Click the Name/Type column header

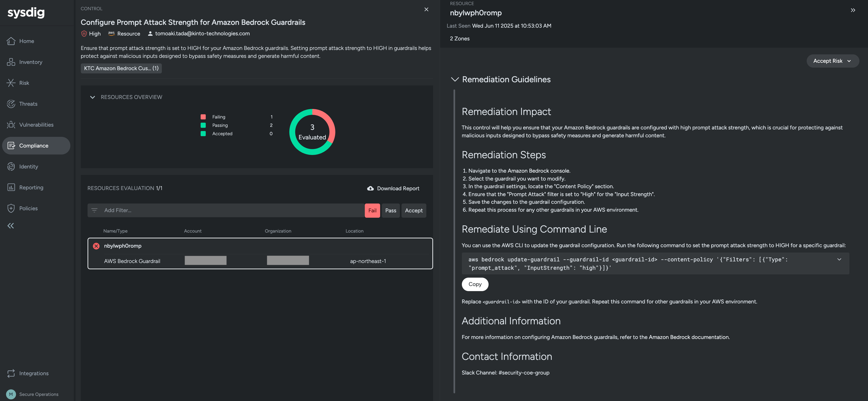click(115, 231)
